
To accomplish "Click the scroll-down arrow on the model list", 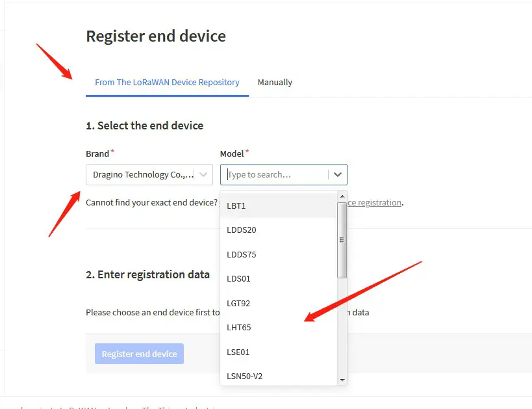I will coord(342,380).
